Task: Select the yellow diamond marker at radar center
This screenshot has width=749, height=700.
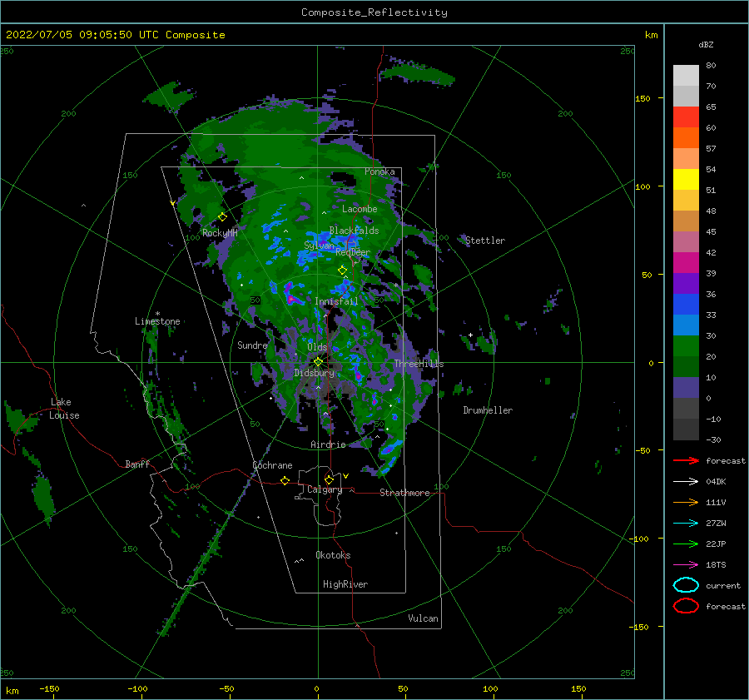Action: [x=318, y=362]
